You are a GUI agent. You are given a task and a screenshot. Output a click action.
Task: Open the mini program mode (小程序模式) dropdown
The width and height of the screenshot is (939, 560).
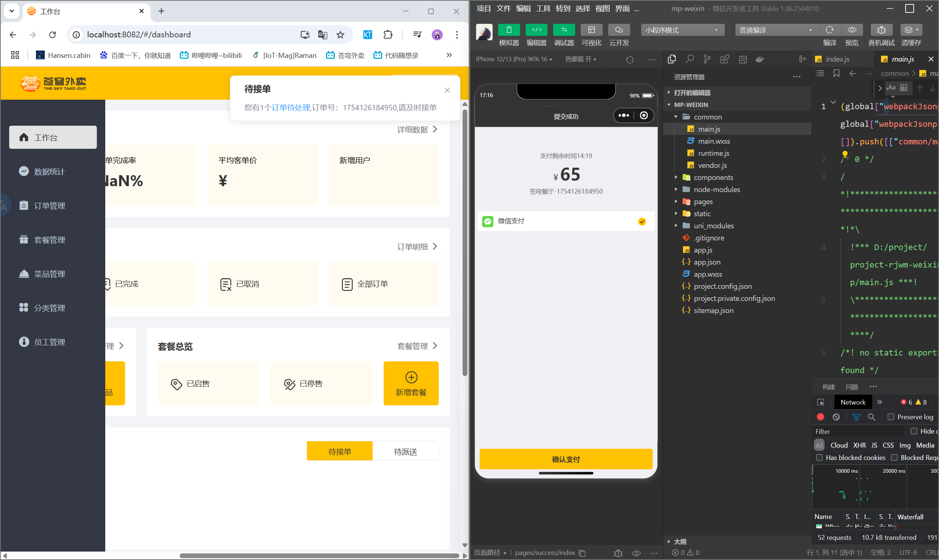point(682,30)
